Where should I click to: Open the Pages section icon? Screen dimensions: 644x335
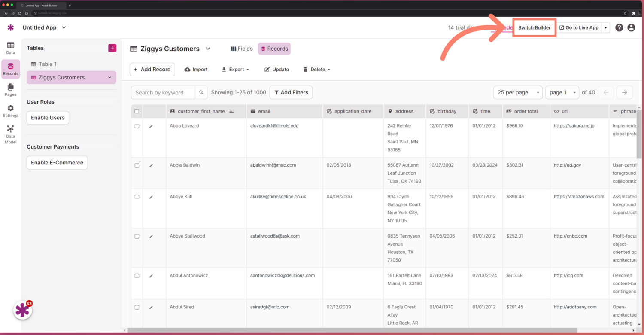10,90
